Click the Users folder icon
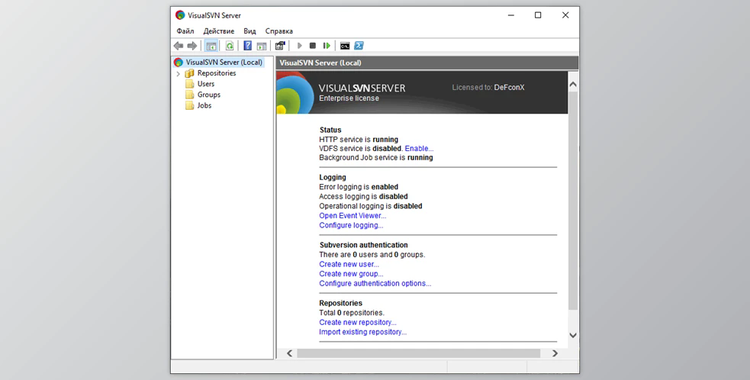This screenshot has width=750, height=380. (x=190, y=84)
